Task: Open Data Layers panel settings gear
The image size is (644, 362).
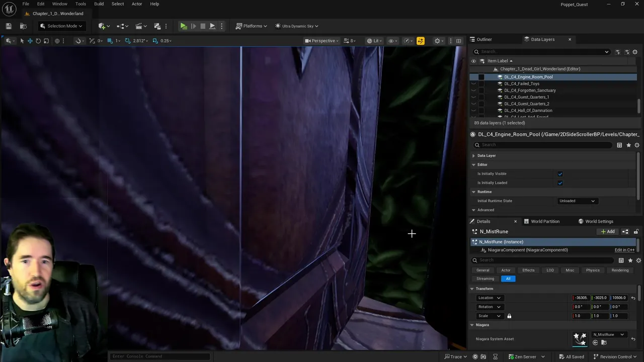Action: pos(635,52)
